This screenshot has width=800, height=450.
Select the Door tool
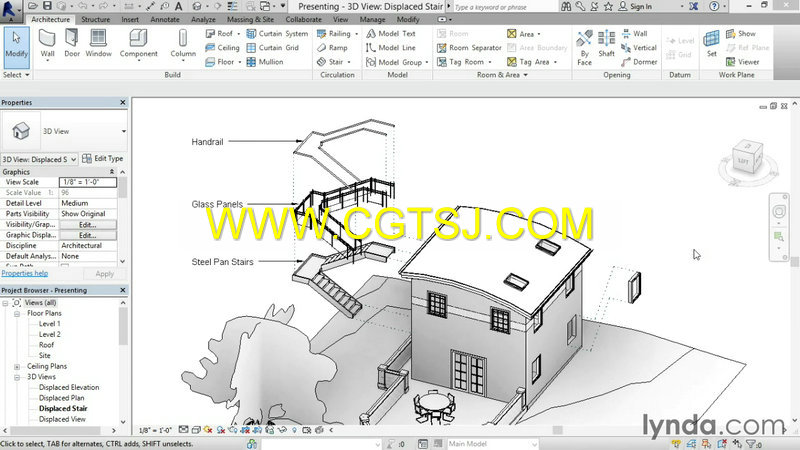coord(72,44)
